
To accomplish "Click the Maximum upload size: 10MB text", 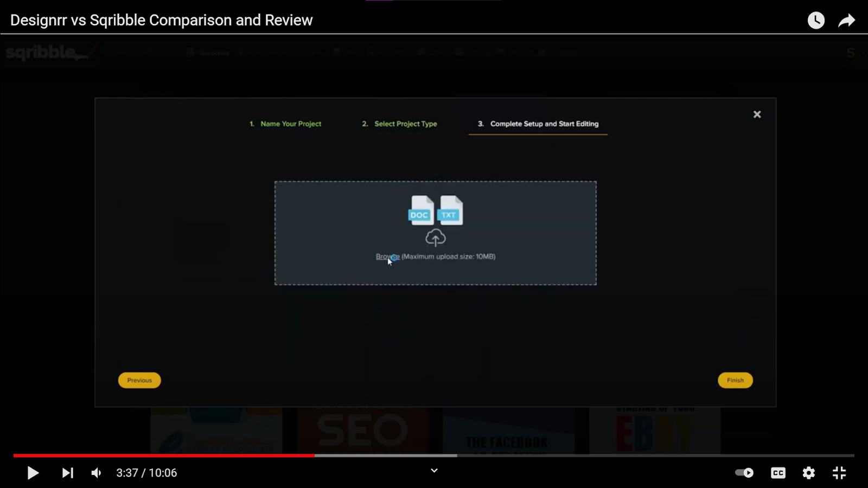I will point(448,256).
